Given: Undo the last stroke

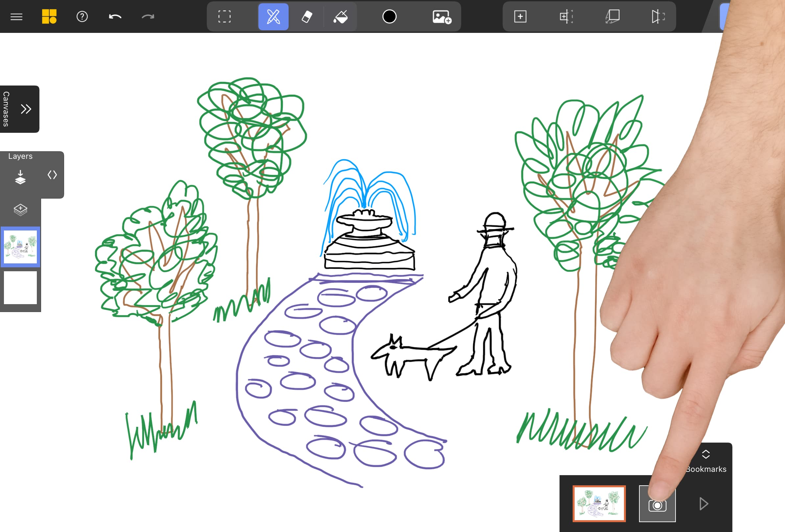Looking at the screenshot, I should pyautogui.click(x=115, y=16).
